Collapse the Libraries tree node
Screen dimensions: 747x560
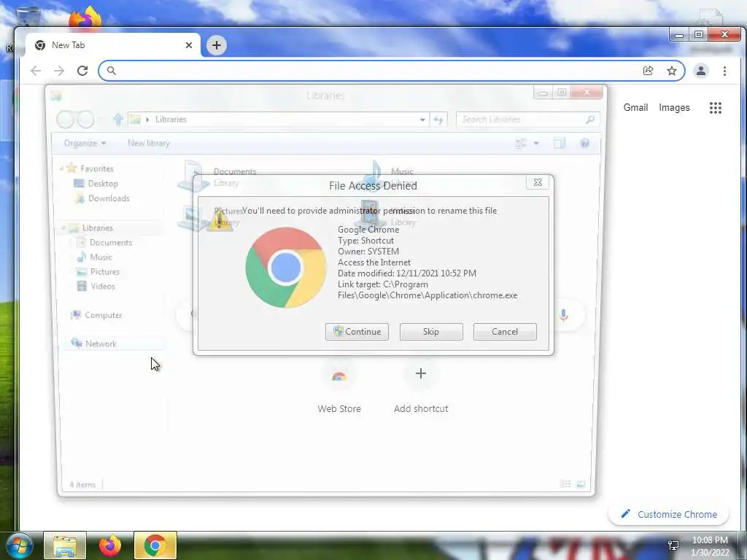(x=63, y=228)
